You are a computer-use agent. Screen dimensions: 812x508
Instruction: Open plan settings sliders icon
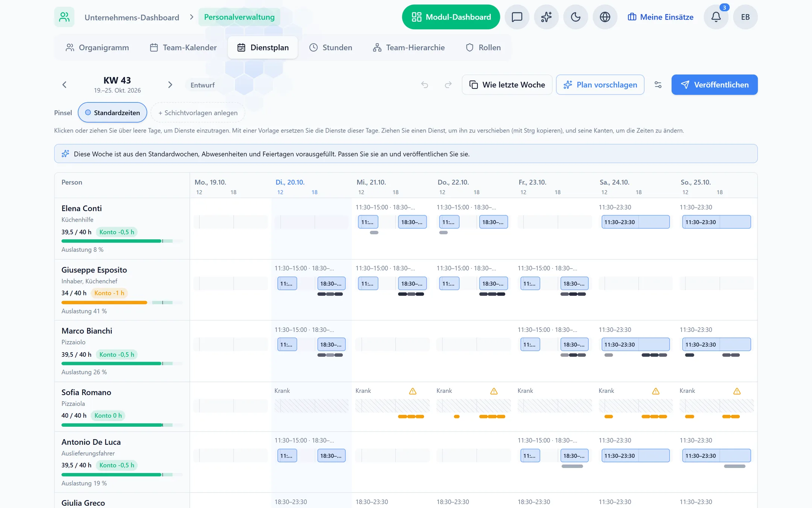[658, 85]
